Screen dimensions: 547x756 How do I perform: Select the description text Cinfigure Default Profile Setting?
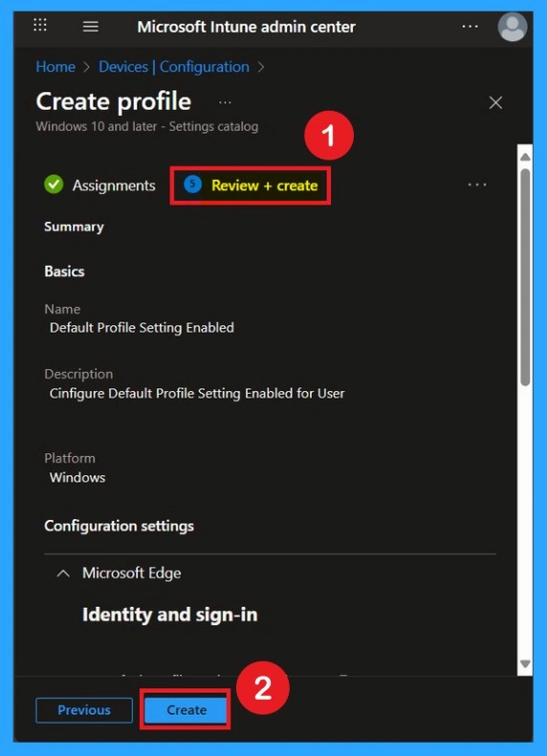197,394
